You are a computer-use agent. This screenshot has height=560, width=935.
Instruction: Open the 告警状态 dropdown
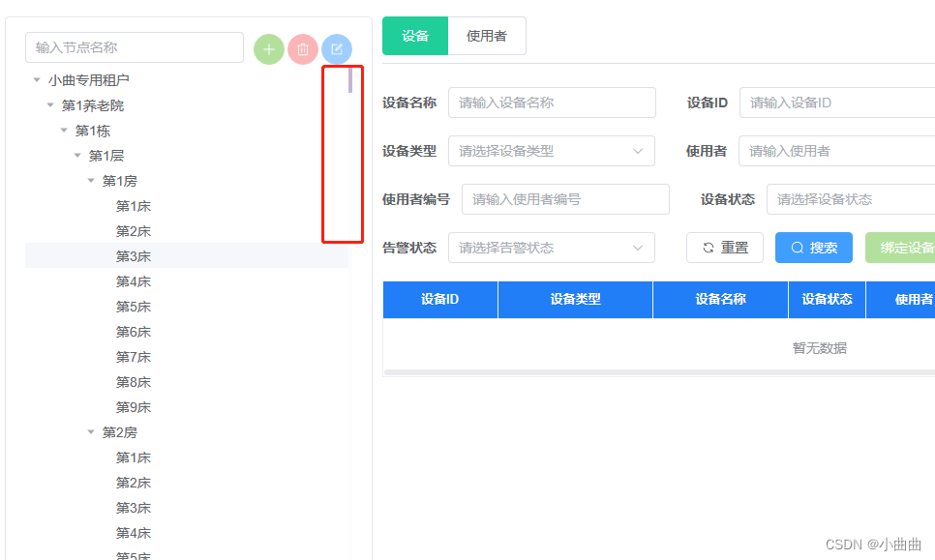click(552, 248)
